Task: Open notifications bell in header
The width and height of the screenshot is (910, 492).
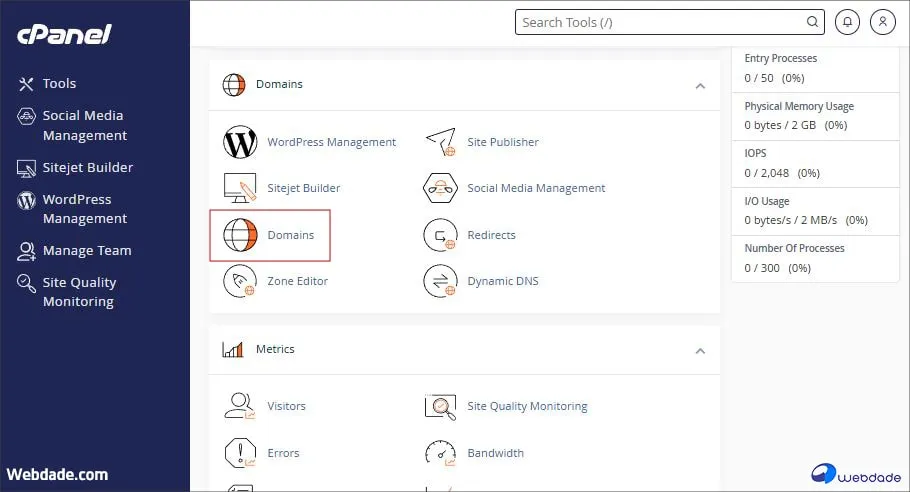Action: 848,22
